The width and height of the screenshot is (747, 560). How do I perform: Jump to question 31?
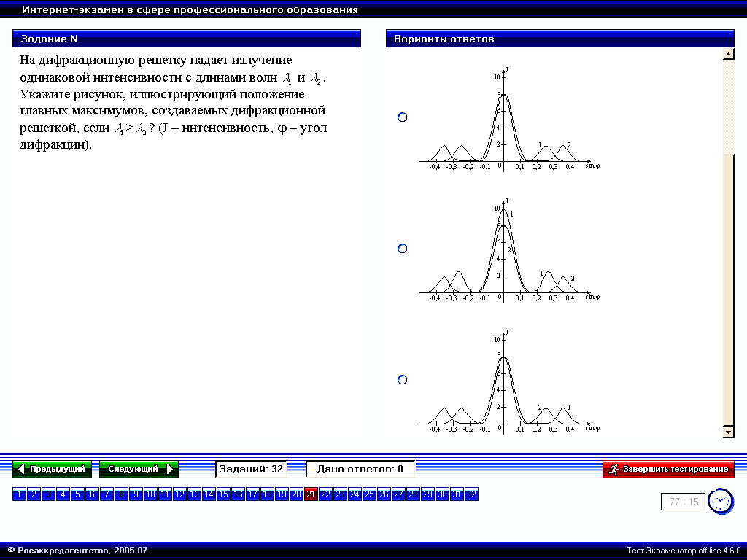point(457,494)
